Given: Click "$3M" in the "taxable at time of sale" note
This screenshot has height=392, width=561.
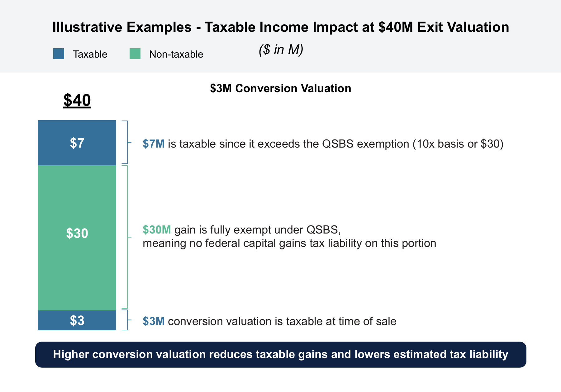Looking at the screenshot, I should [x=154, y=321].
